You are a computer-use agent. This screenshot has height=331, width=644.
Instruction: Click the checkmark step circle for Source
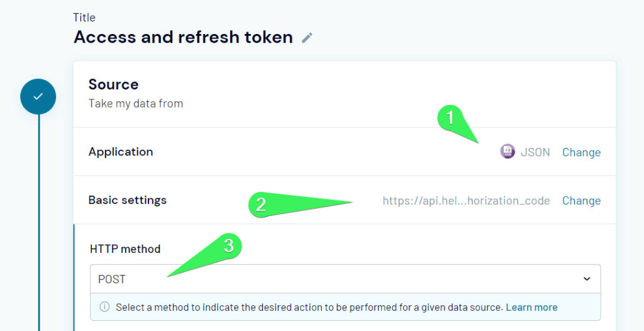38,97
